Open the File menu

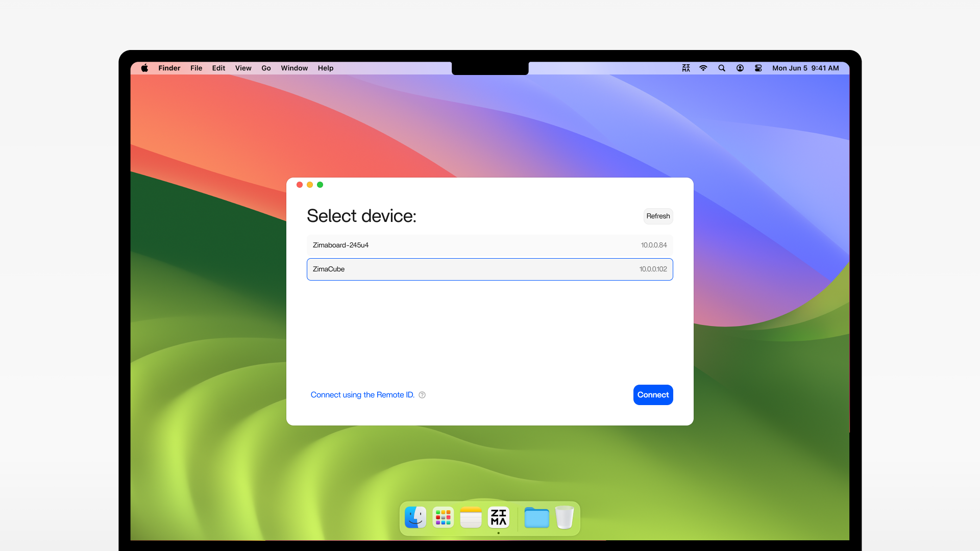(x=196, y=68)
